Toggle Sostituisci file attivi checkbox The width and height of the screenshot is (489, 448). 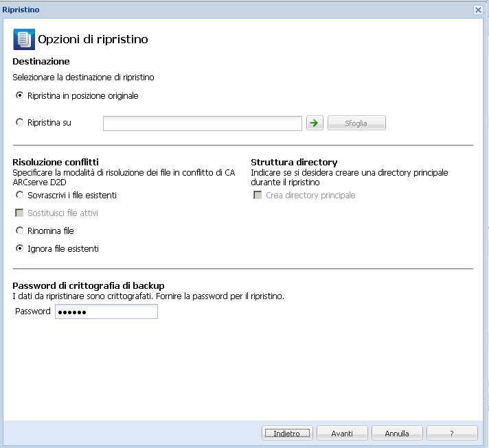[19, 213]
